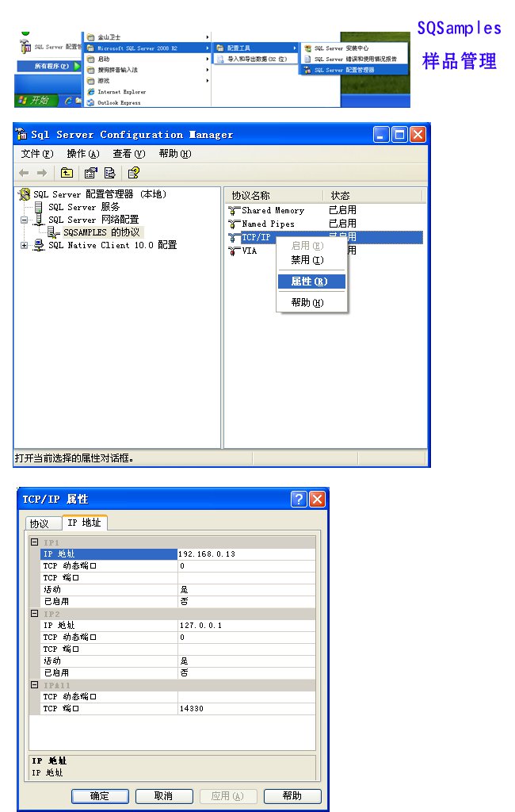The image size is (515, 812).
Task: Choose 禁用(I) in context menu
Action: [x=311, y=260]
